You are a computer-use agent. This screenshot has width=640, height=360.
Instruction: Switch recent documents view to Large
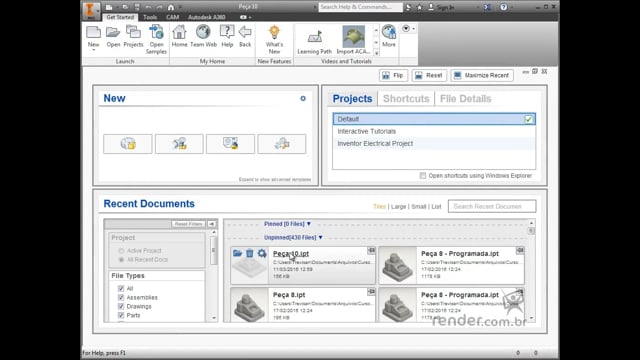tap(398, 207)
